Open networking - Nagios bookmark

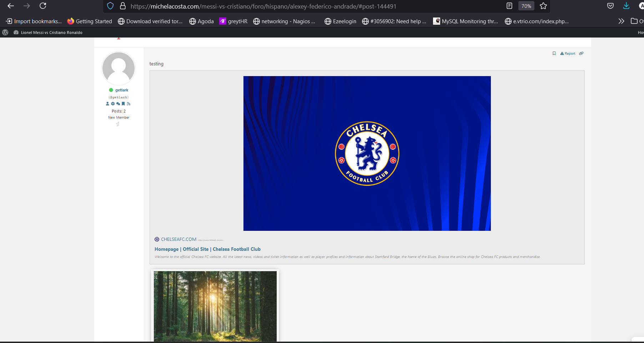284,21
